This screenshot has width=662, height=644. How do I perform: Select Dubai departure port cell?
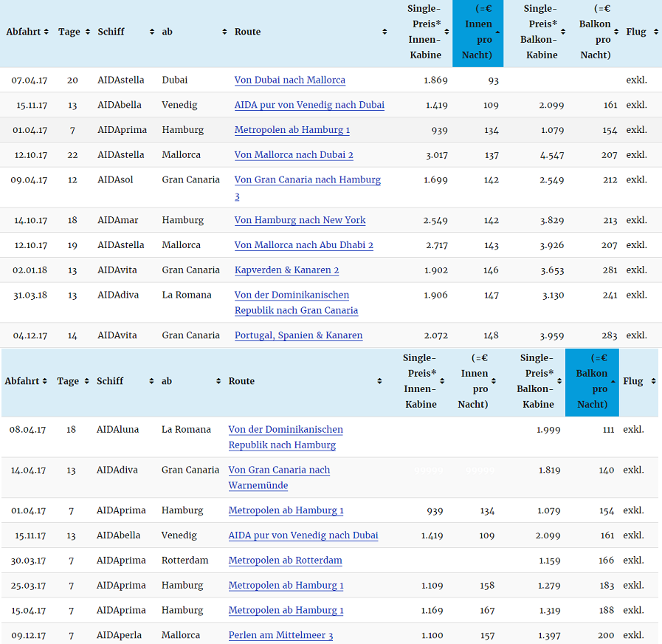coord(175,80)
